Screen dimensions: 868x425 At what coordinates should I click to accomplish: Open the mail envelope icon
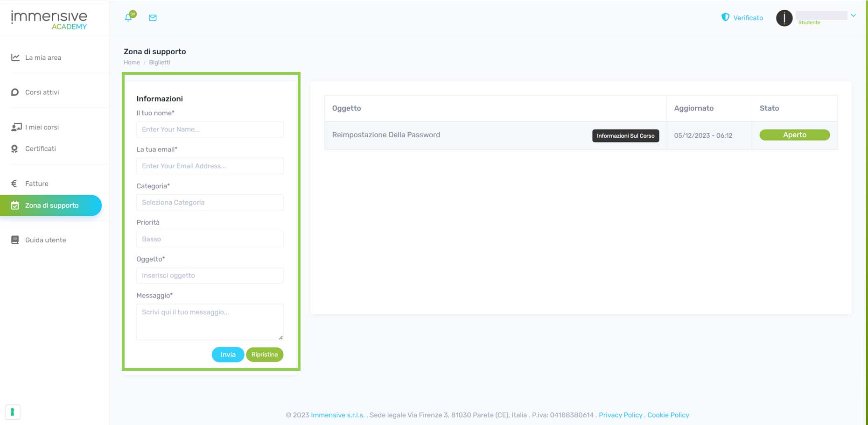pyautogui.click(x=153, y=18)
